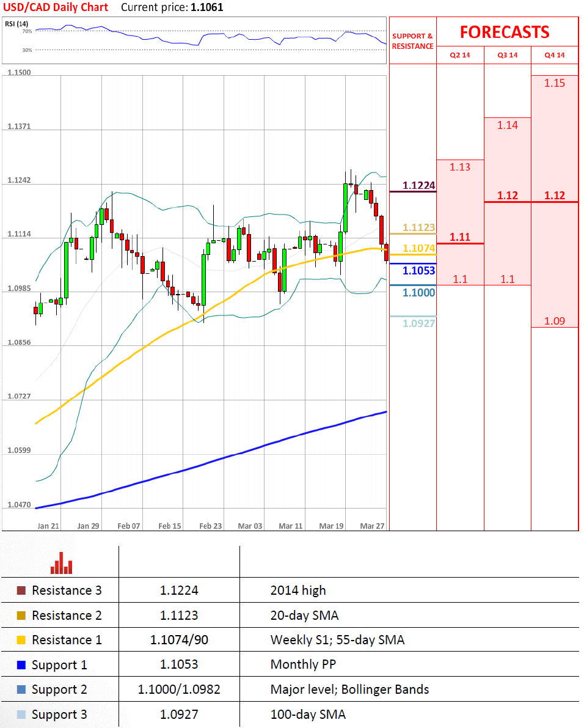This screenshot has width=584, height=728.
Task: Click the RSI 70% threshold label
Action: click(27, 31)
